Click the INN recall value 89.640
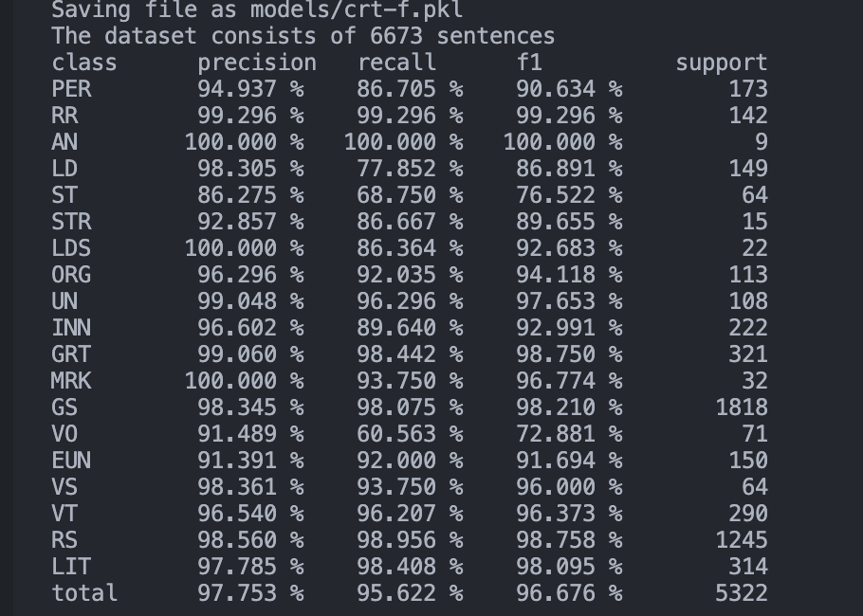The width and height of the screenshot is (863, 616). pos(396,328)
